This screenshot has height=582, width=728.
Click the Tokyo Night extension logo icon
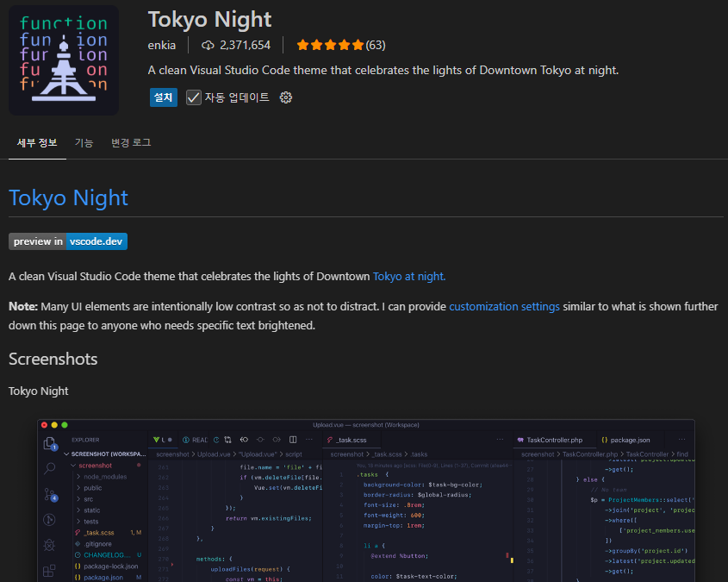click(x=64, y=60)
